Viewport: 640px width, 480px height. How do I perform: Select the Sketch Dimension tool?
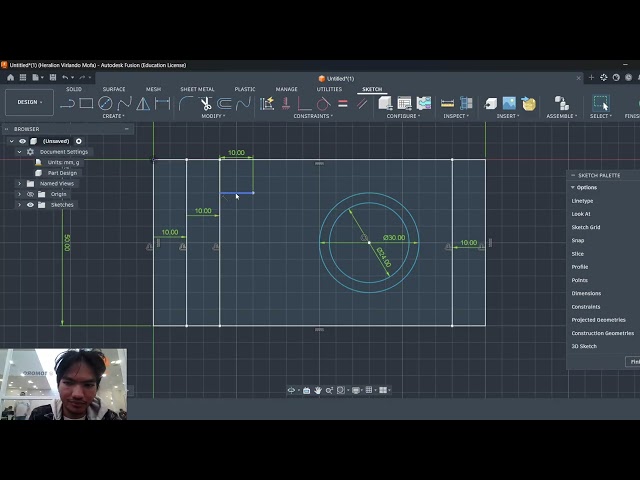coord(162,104)
